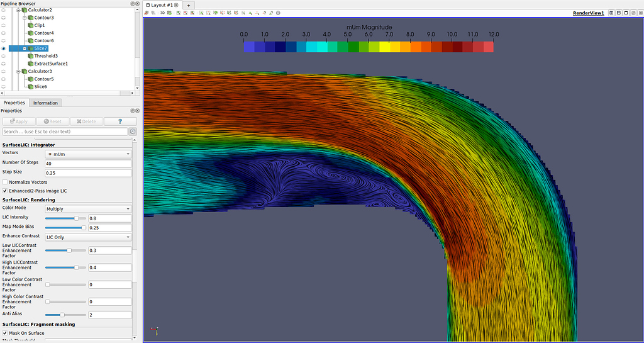Toggle visibility eye for Slice7
This screenshot has height=343, width=644.
(4, 48)
